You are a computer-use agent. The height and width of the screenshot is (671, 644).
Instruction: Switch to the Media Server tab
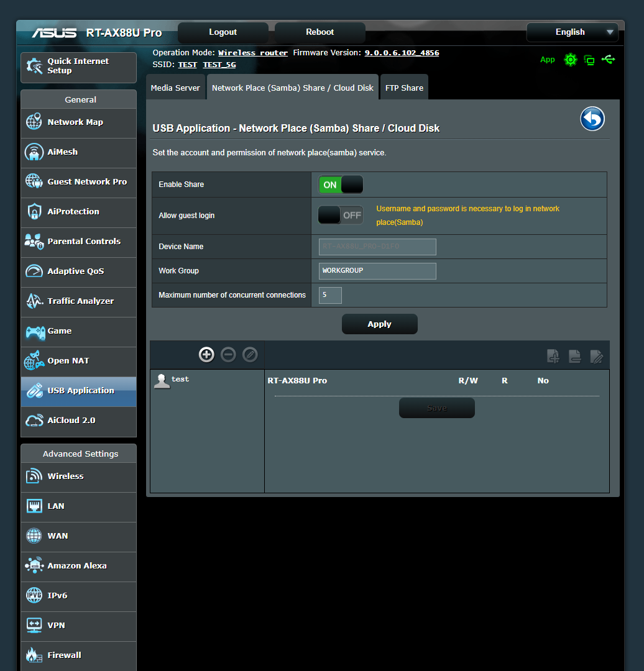(175, 88)
